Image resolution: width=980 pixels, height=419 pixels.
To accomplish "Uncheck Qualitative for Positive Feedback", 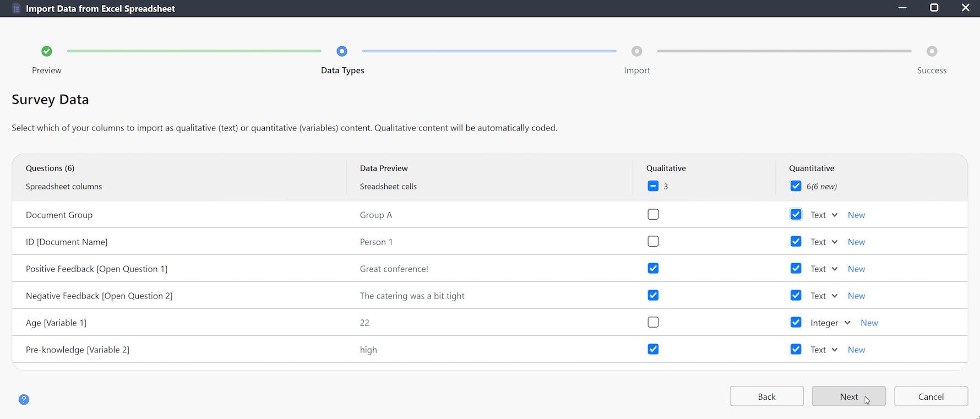I will click(653, 269).
